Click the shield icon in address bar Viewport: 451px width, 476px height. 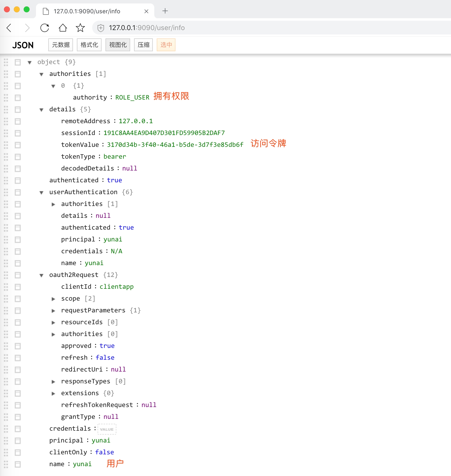pyautogui.click(x=101, y=28)
